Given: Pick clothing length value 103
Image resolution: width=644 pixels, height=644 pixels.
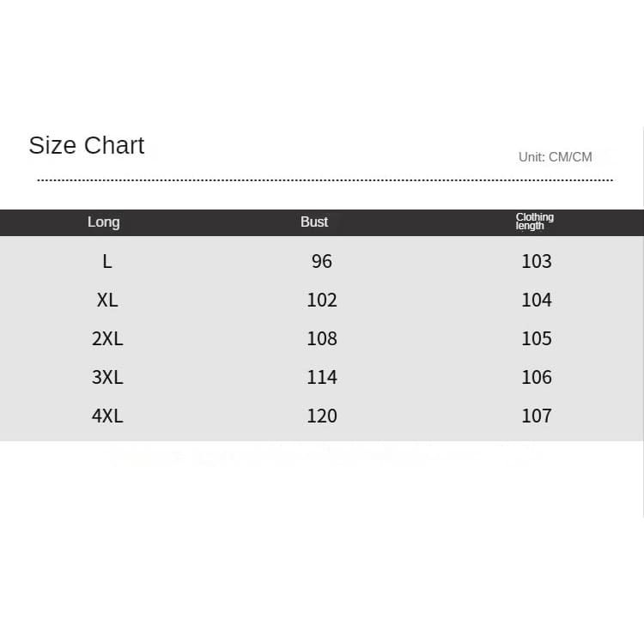Looking at the screenshot, I should tap(537, 261).
